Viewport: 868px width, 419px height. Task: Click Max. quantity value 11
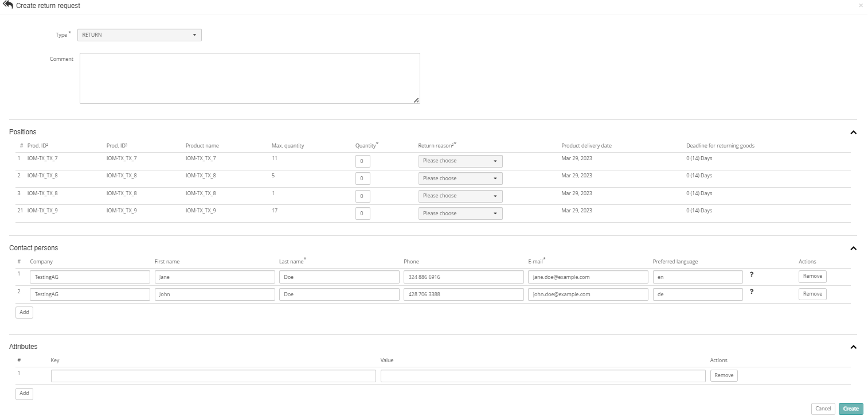coord(274,158)
